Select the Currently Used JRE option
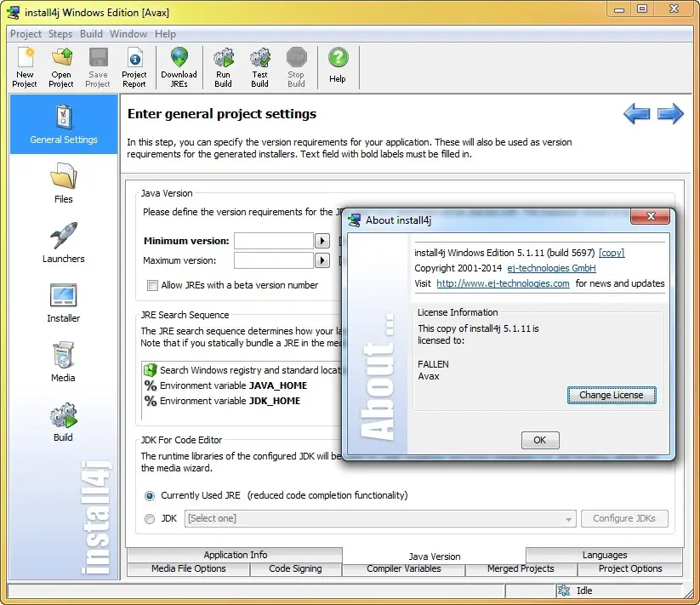Screen dimensions: 700x605 (x=150, y=495)
